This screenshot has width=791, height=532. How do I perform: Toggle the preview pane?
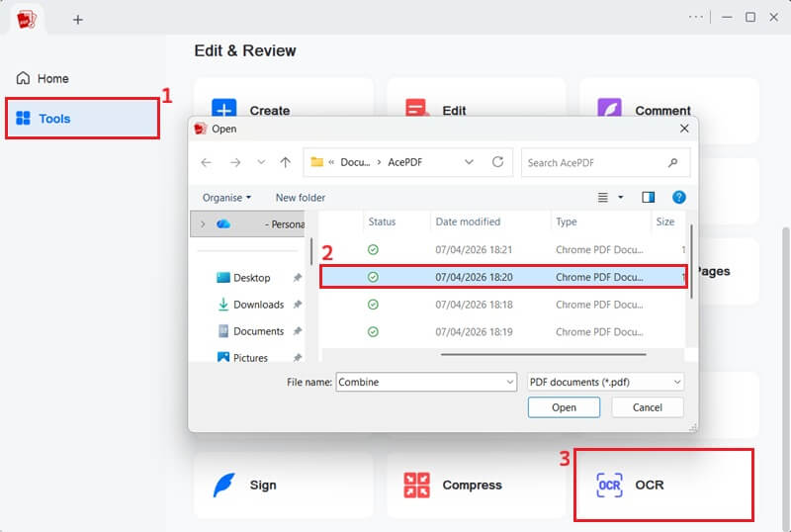(x=649, y=198)
